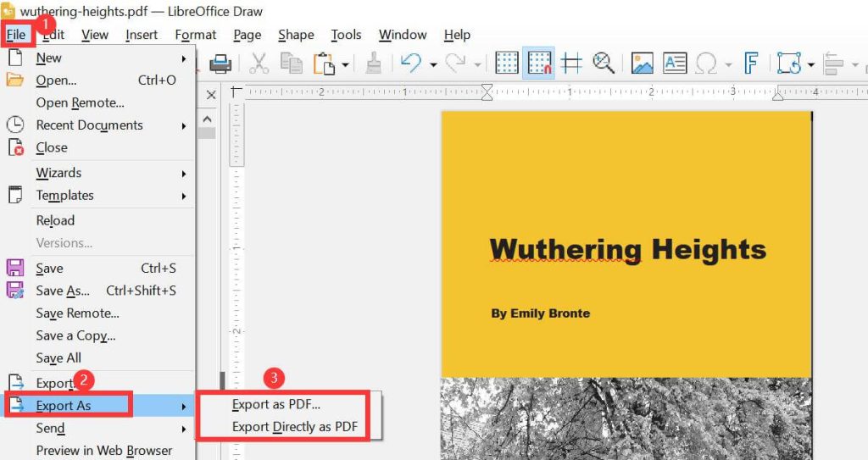
Task: Open the Format menu
Action: 196,35
